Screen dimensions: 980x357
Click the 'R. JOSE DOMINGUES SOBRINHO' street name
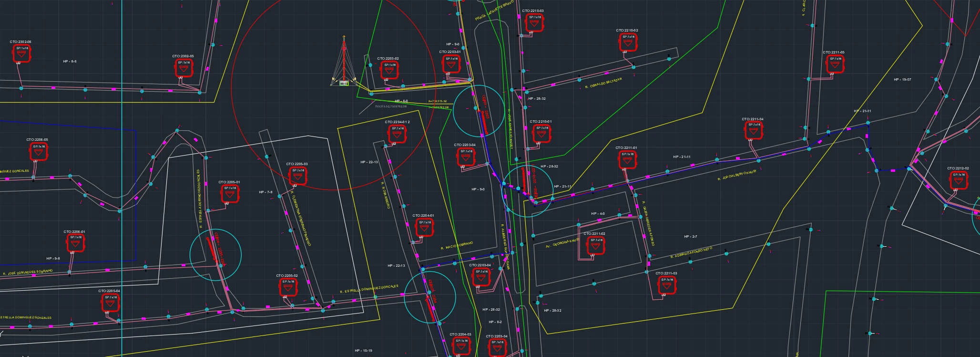point(28,273)
